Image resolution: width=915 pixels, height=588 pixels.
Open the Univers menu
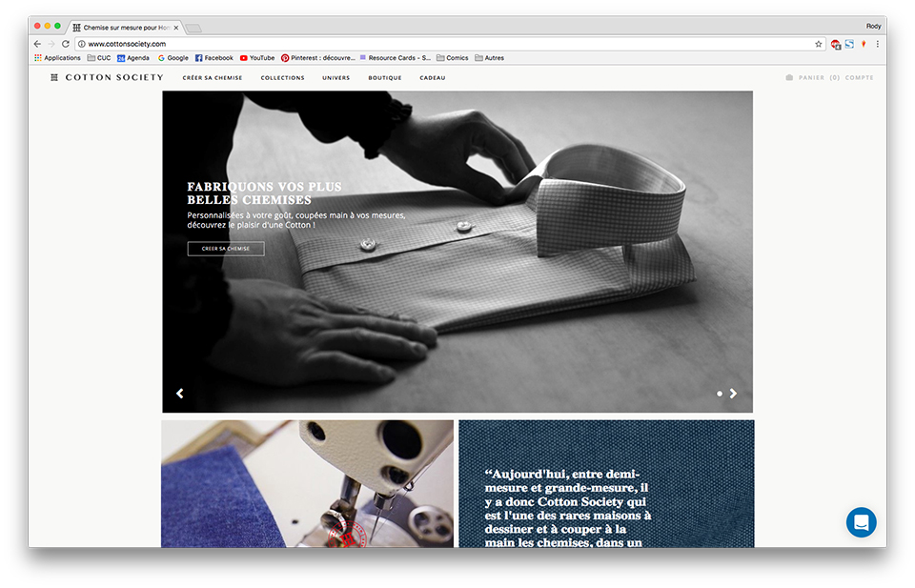tap(336, 77)
